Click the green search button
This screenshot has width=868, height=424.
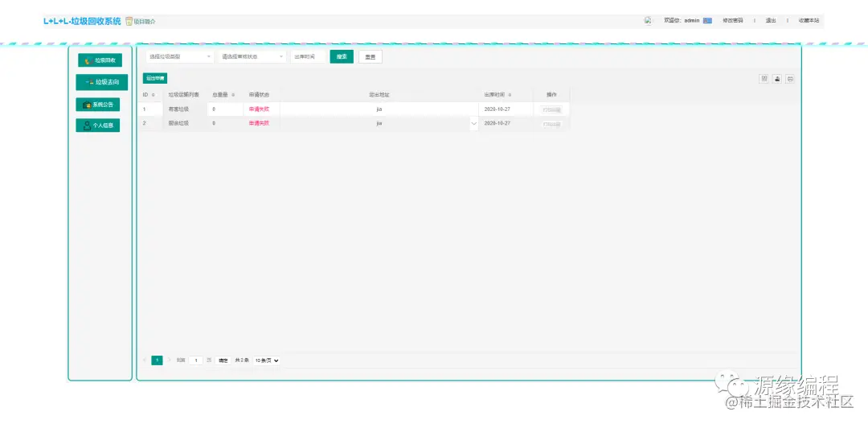pos(342,56)
